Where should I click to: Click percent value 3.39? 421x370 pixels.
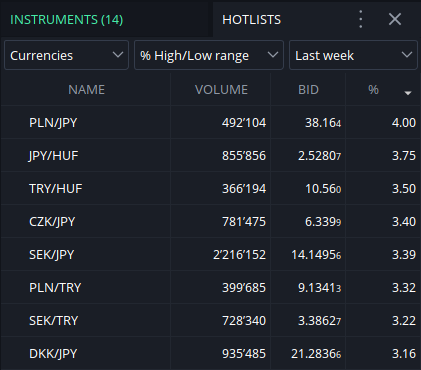click(404, 255)
